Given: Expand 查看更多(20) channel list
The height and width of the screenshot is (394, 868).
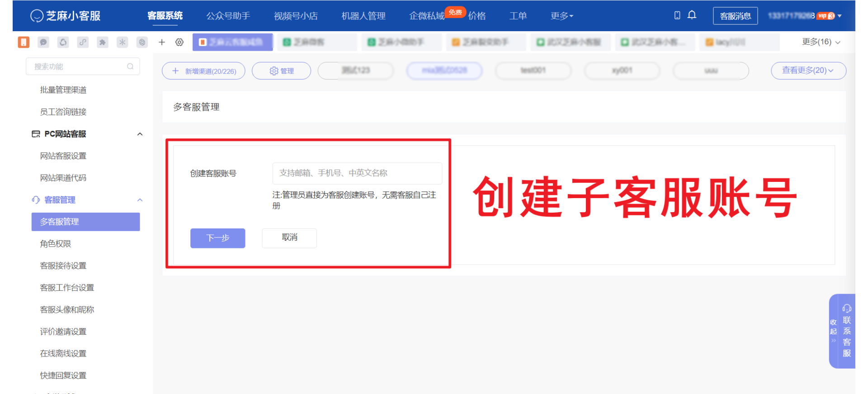Looking at the screenshot, I should tap(808, 71).
